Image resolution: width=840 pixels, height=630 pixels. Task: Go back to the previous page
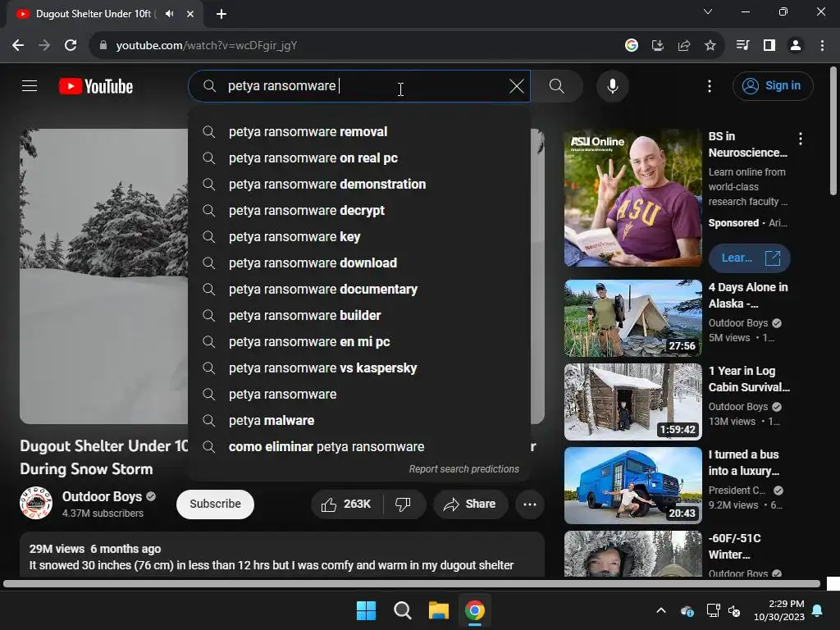click(18, 46)
